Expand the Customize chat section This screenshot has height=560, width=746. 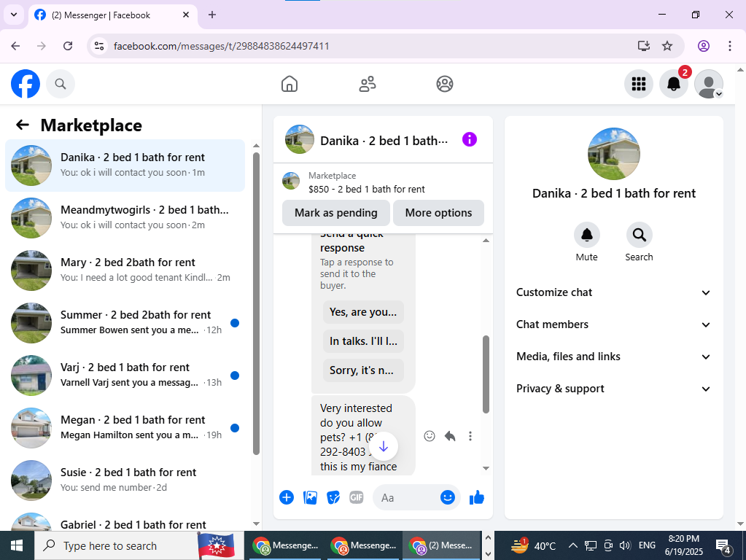point(614,292)
